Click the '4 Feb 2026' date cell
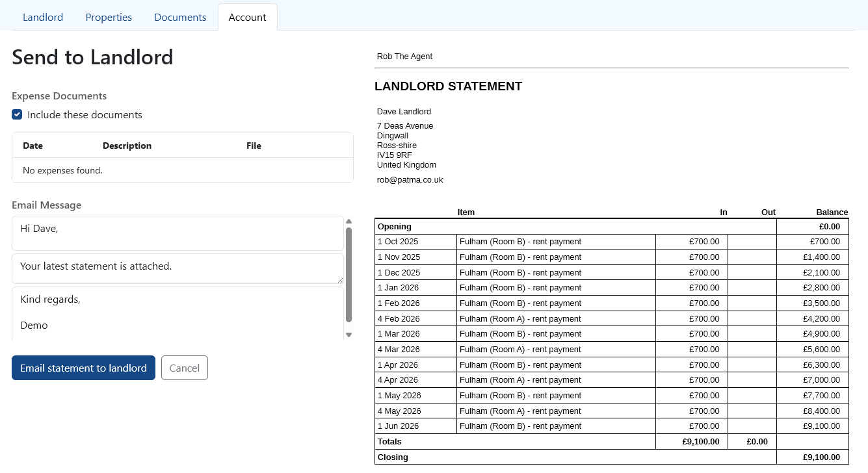 416,319
